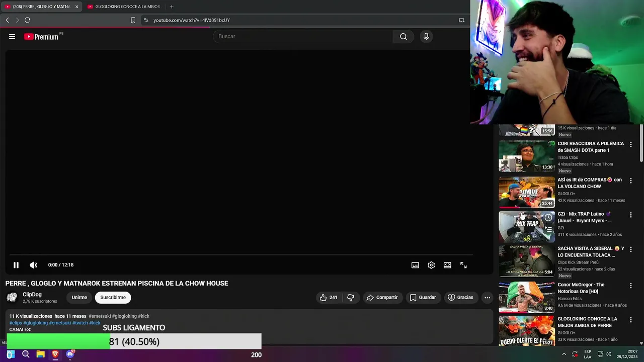Image resolution: width=644 pixels, height=362 pixels.
Task: Add GZI Mix TRAP to queue
Action: (x=548, y=230)
